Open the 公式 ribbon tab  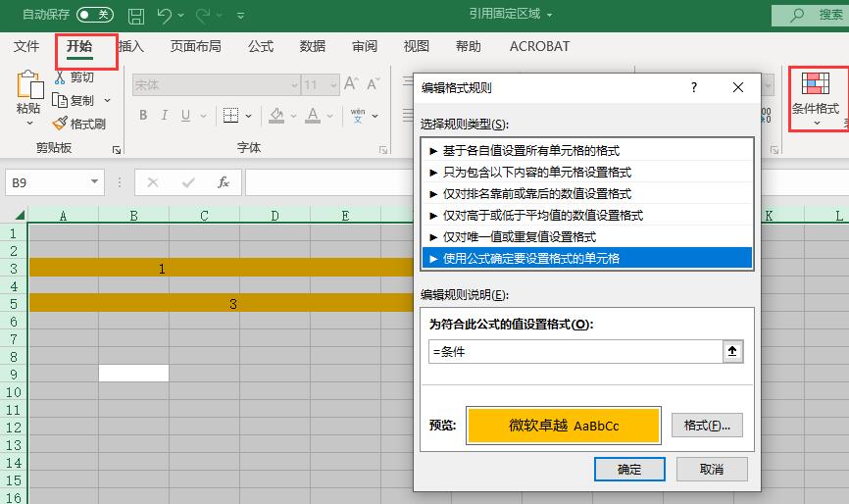click(x=261, y=46)
